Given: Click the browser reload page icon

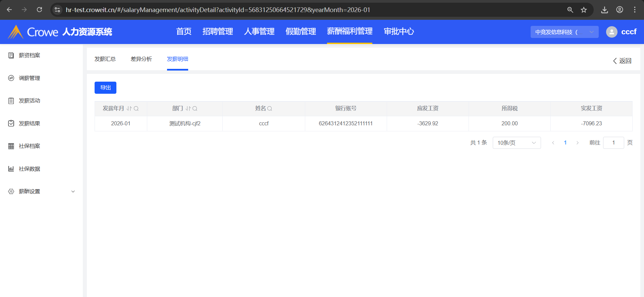Looking at the screenshot, I should [x=40, y=10].
